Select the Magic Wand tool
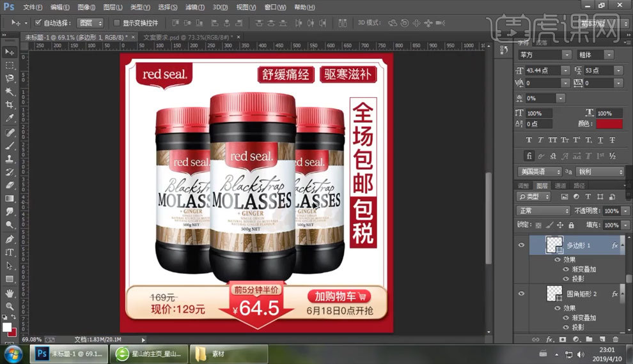The image size is (633, 364). click(x=10, y=92)
